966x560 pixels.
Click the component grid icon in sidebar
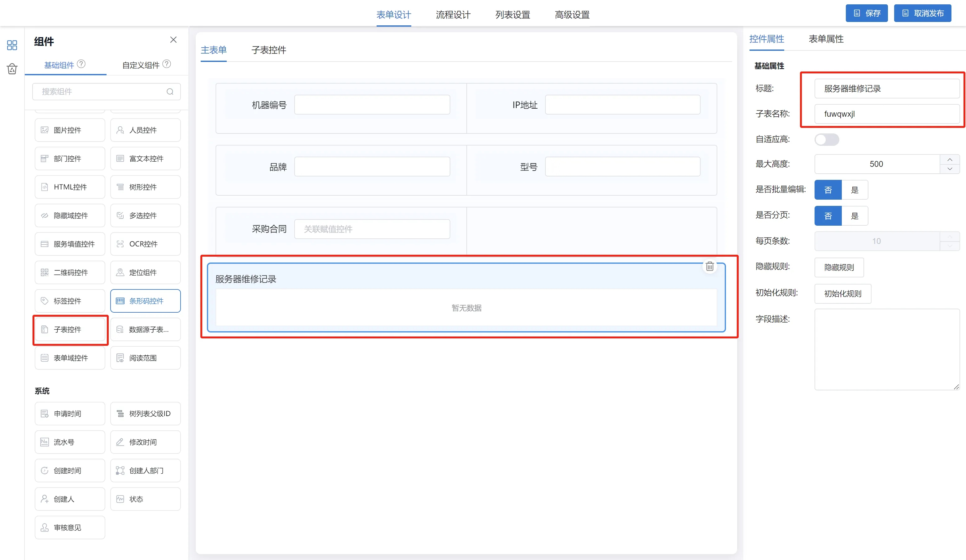click(12, 45)
